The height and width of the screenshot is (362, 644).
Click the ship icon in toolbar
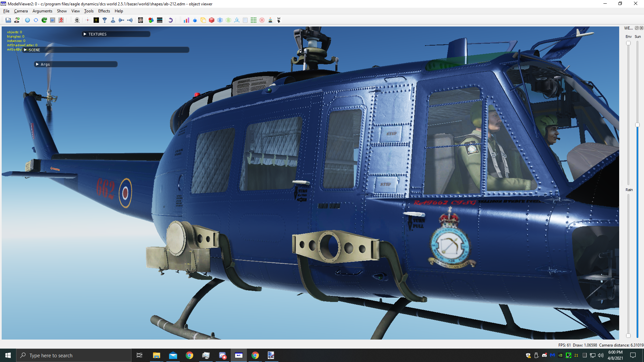[x=270, y=20]
